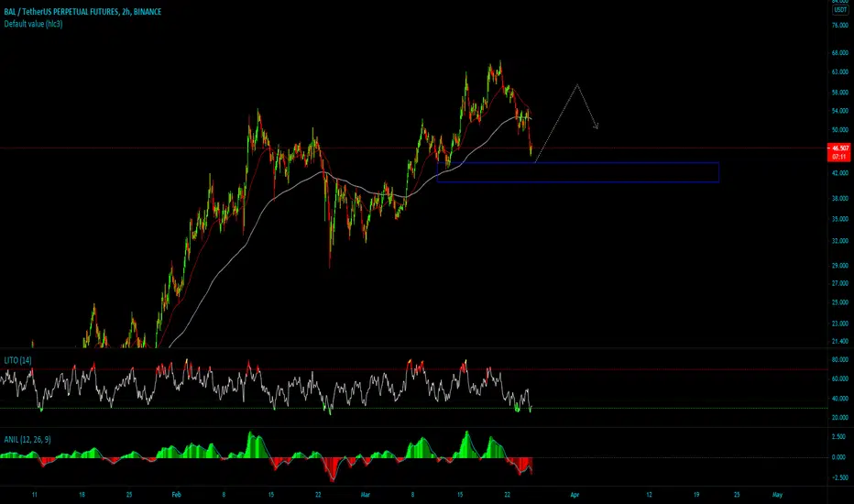Click the 80.000 level on LITO scale
854x504 pixels.
click(x=840, y=359)
